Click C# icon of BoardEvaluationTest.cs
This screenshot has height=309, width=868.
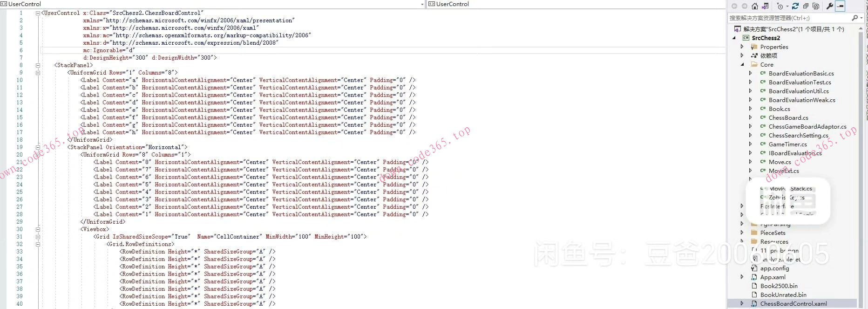(x=763, y=82)
